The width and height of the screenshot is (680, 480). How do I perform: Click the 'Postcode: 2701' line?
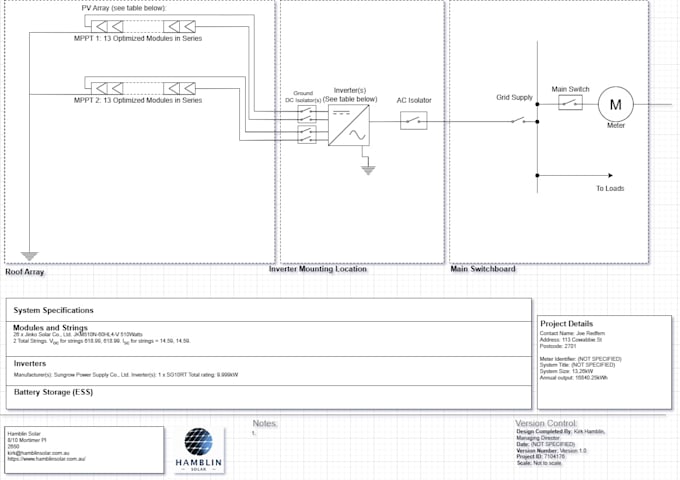click(558, 346)
